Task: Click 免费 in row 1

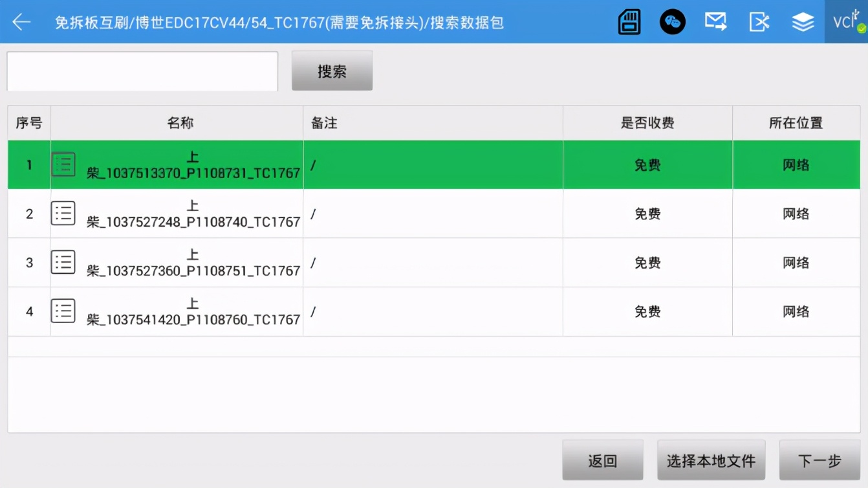Action: [647, 165]
